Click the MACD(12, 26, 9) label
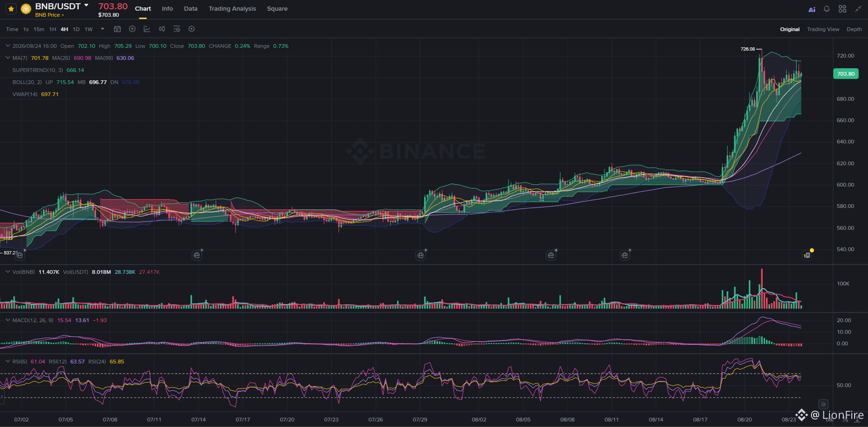The image size is (868, 427). coord(33,320)
